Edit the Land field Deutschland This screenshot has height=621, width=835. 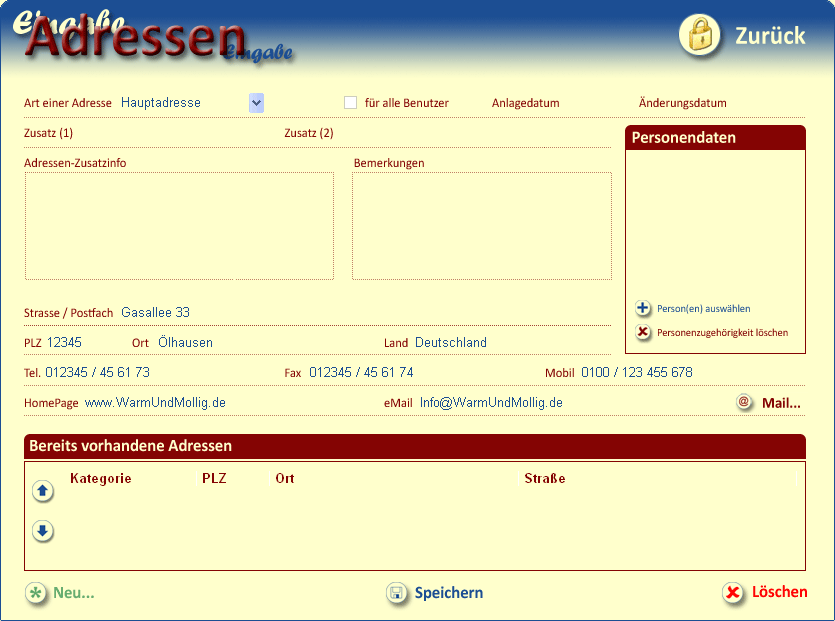pyautogui.click(x=512, y=342)
